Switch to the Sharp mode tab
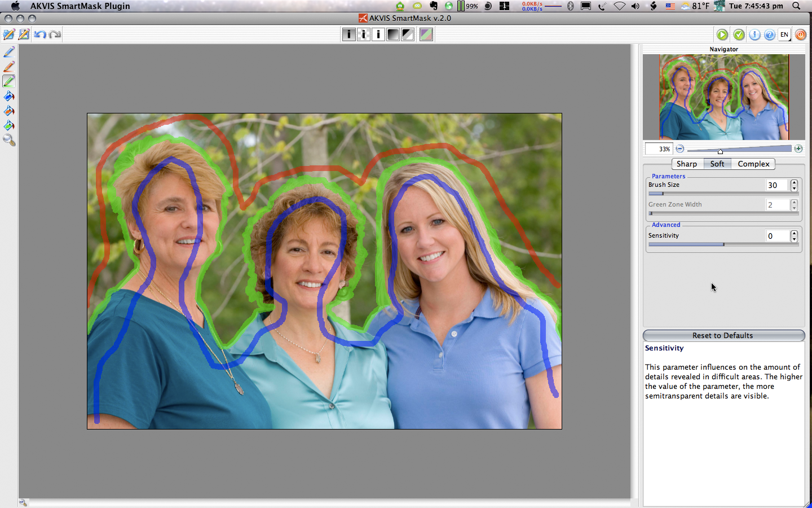The image size is (812, 508). (x=687, y=164)
